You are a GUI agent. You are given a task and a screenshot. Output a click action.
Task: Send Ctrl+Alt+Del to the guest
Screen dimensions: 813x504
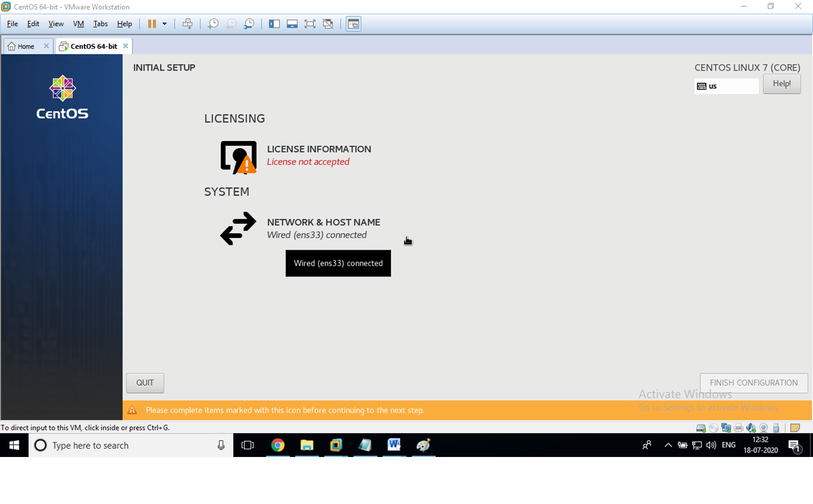pyautogui.click(x=188, y=23)
